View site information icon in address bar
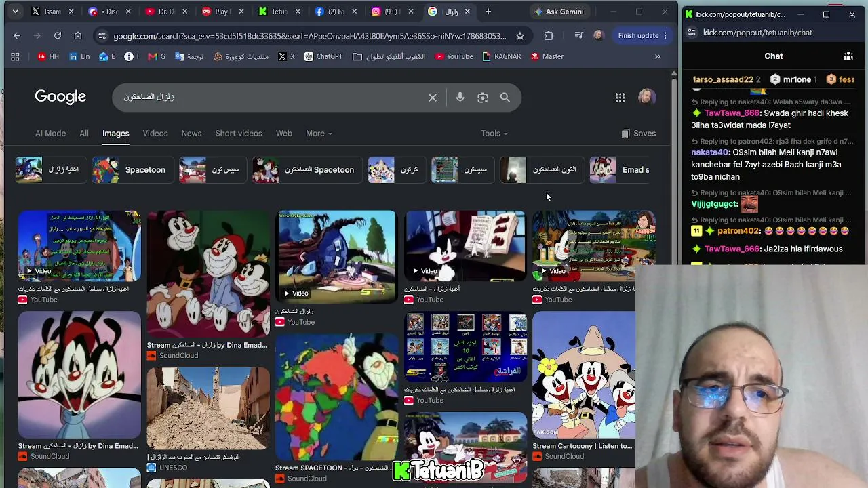This screenshot has height=488, width=868. [102, 35]
